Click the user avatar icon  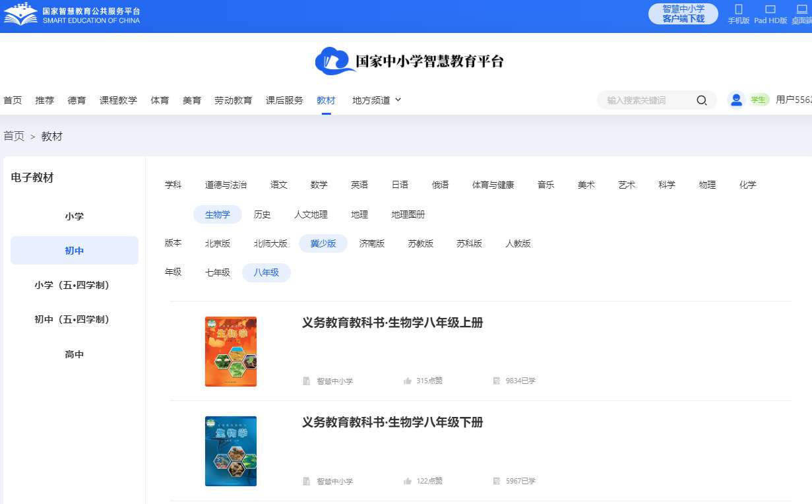[736, 100]
